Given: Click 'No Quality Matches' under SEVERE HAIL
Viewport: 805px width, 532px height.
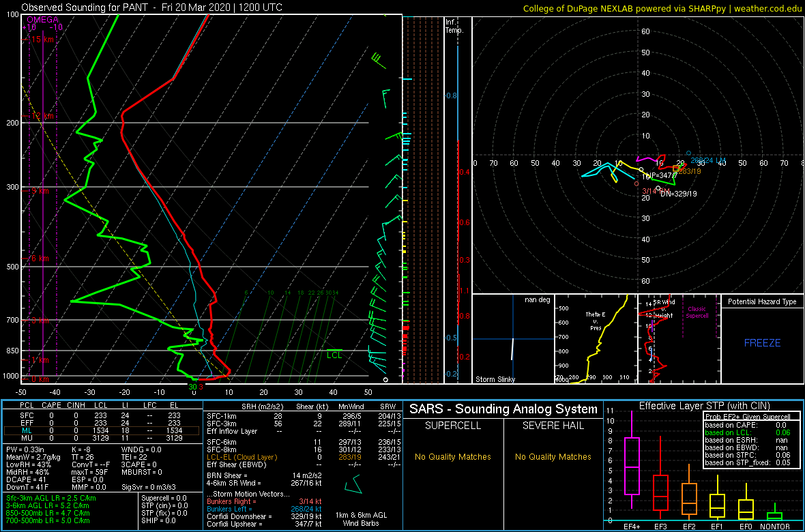Looking at the screenshot, I should click(553, 456).
